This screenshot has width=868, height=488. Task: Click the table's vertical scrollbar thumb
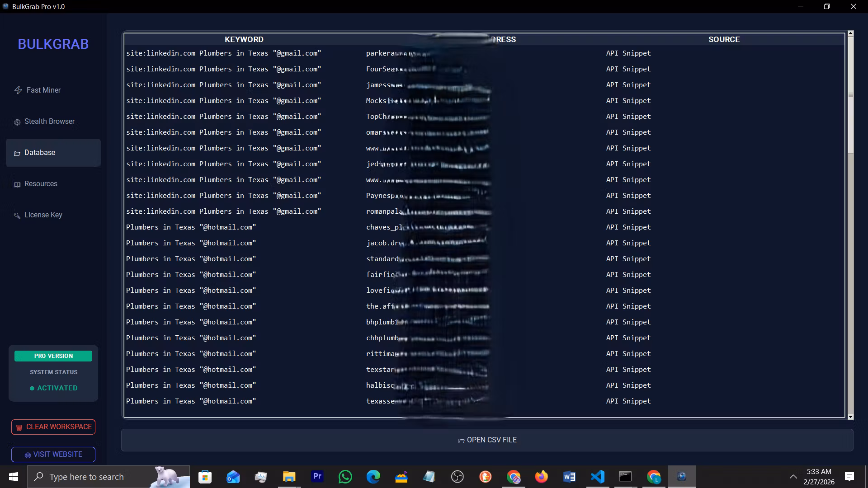pos(850,95)
